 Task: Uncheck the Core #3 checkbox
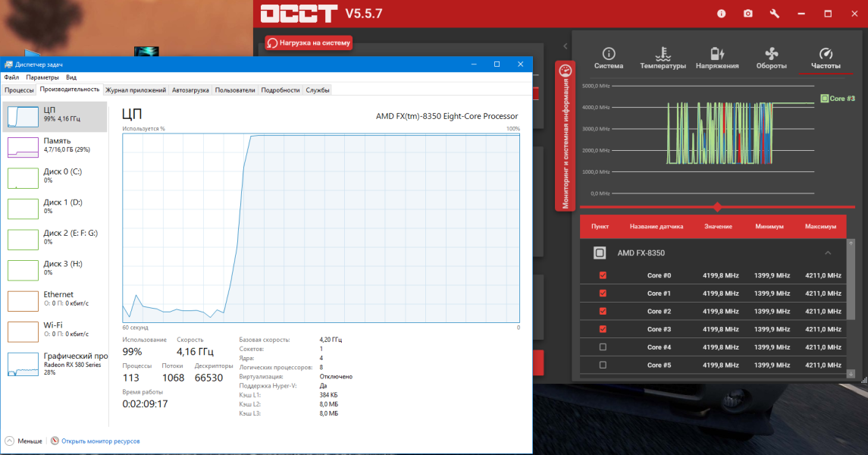point(603,329)
